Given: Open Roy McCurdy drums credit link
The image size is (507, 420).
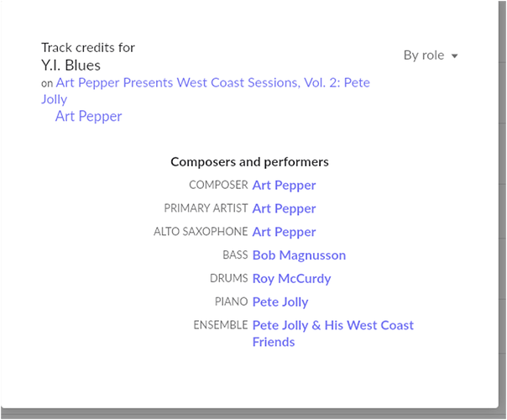Looking at the screenshot, I should [x=291, y=279].
